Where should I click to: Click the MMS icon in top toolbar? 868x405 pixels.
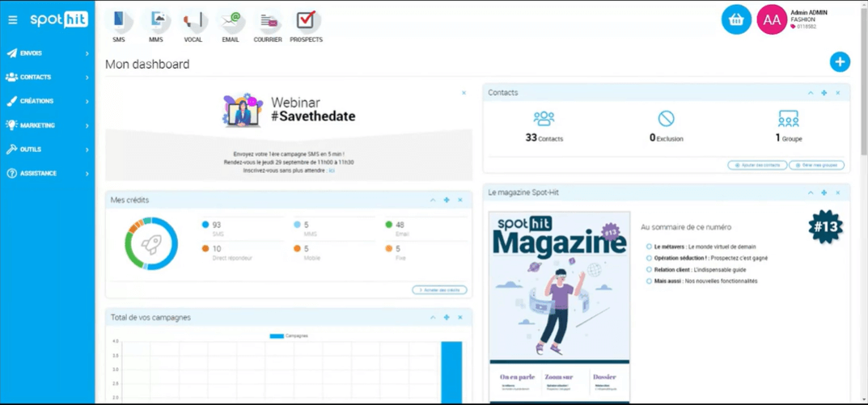(155, 21)
